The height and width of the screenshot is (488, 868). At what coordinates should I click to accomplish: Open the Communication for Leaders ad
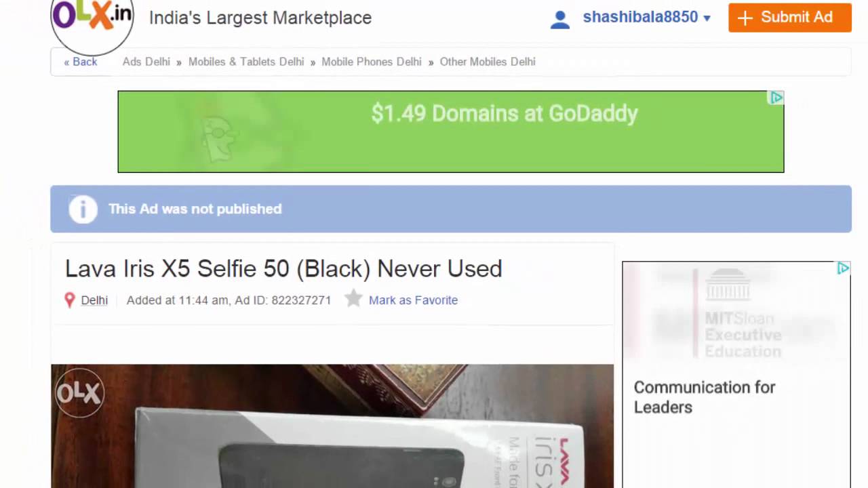pyautogui.click(x=705, y=397)
